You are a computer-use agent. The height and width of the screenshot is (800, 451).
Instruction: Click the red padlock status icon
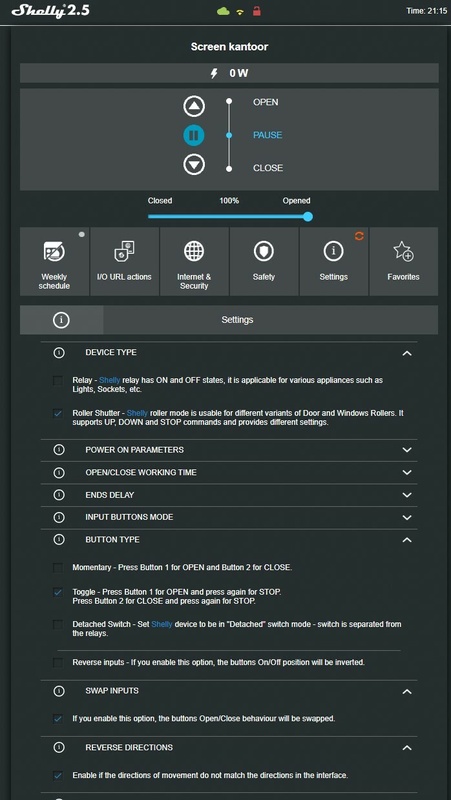[x=257, y=11]
